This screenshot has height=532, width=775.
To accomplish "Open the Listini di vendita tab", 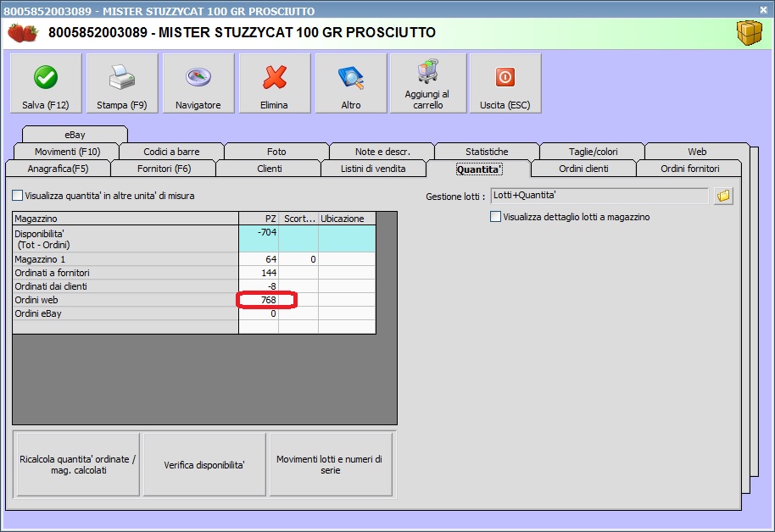I will pos(374,169).
